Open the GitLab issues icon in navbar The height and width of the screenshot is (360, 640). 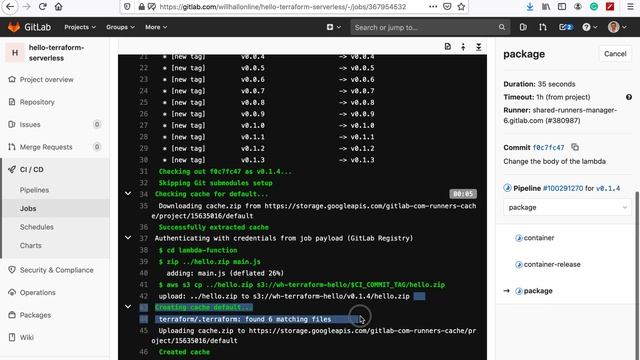pyautogui.click(x=523, y=27)
